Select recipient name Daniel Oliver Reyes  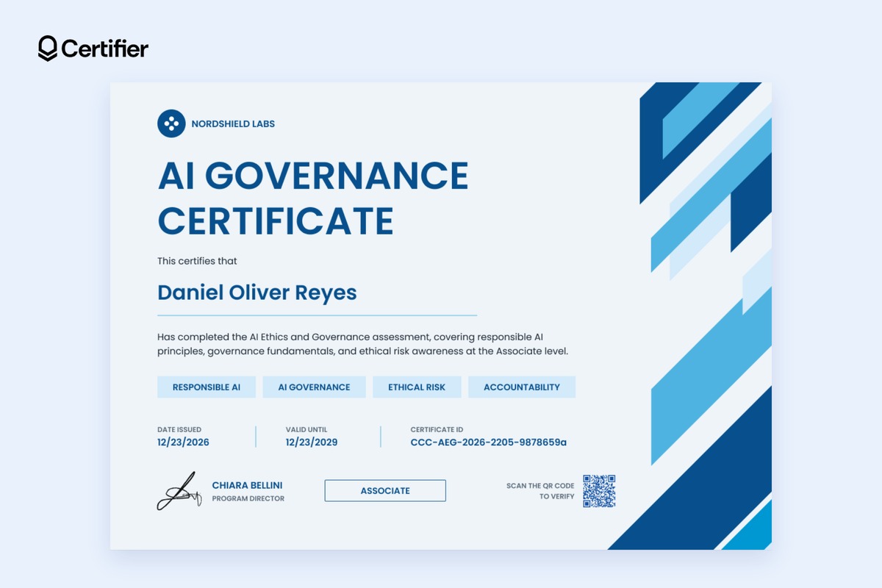coord(257,293)
